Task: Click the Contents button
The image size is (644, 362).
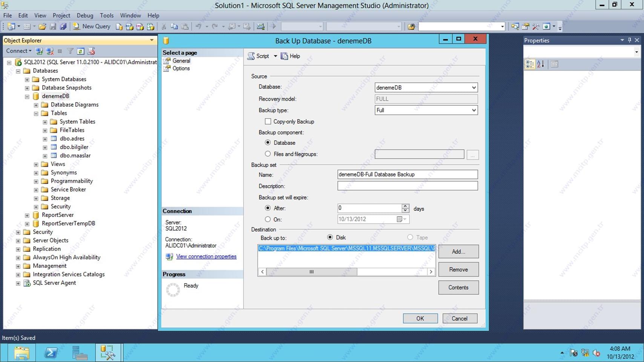Action: 458,287
